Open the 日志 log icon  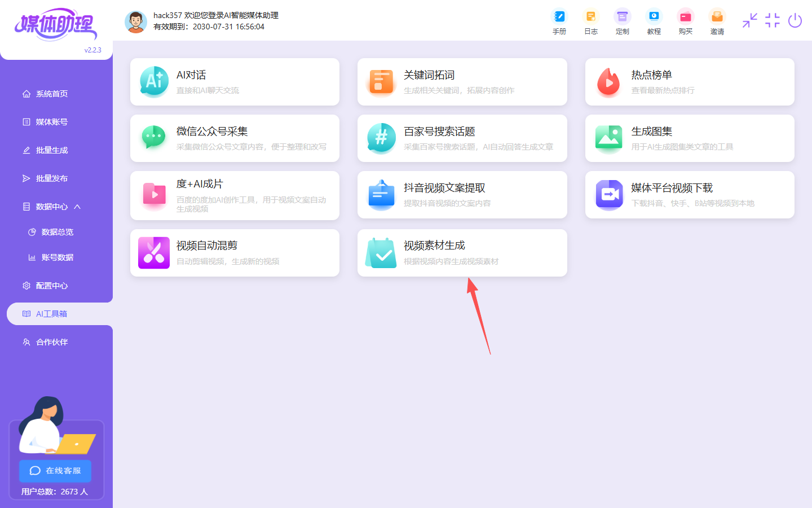(x=590, y=22)
